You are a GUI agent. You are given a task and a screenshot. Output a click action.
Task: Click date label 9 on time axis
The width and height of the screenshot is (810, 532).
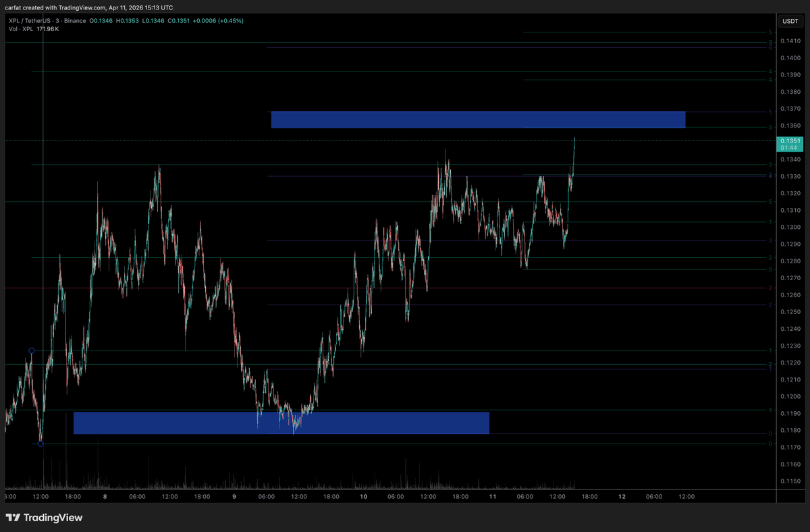[234, 496]
